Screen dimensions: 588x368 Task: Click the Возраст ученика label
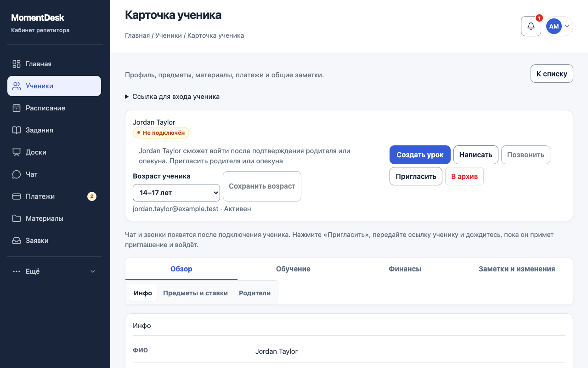pyautogui.click(x=162, y=176)
